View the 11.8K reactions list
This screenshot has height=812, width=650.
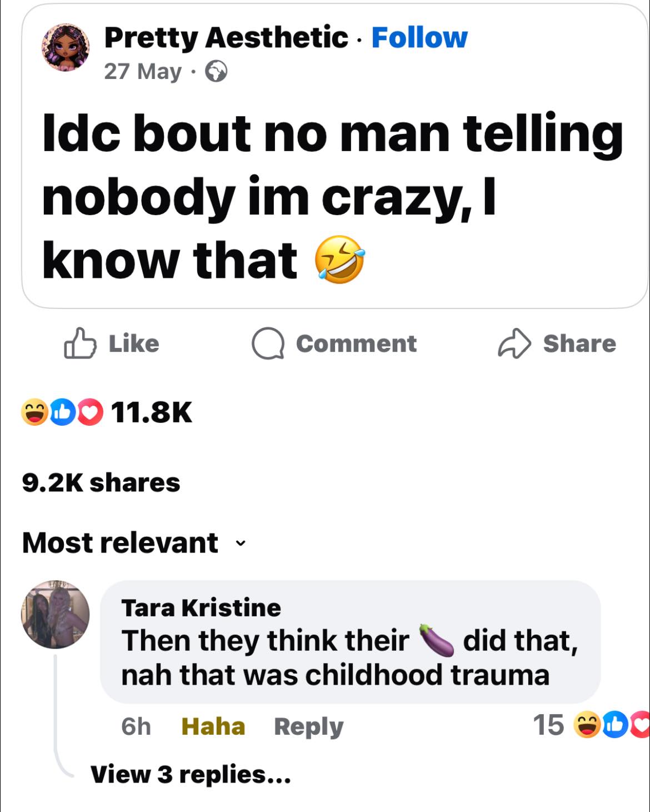[152, 412]
